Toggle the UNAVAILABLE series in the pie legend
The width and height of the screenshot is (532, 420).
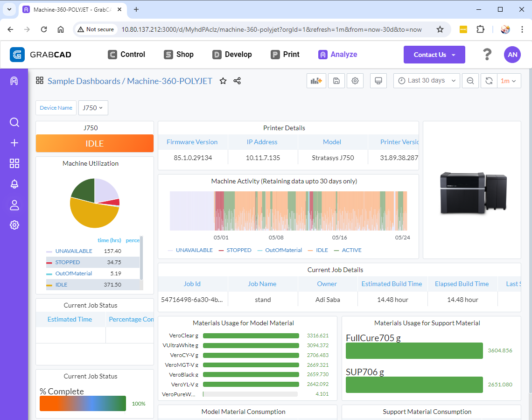pyautogui.click(x=74, y=251)
